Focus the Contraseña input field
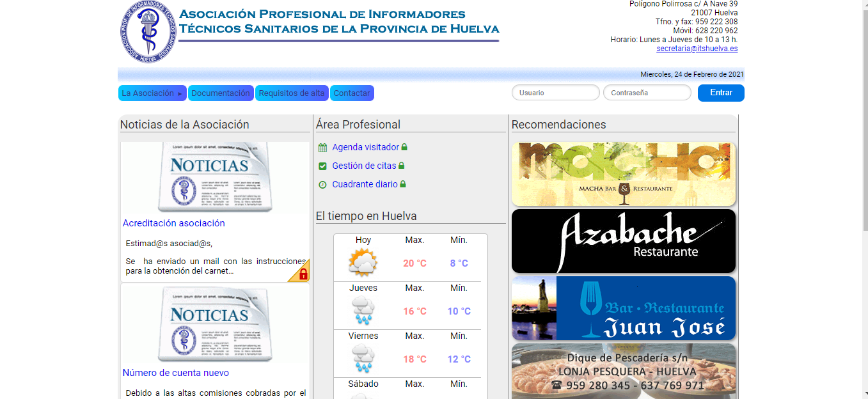 pyautogui.click(x=647, y=93)
